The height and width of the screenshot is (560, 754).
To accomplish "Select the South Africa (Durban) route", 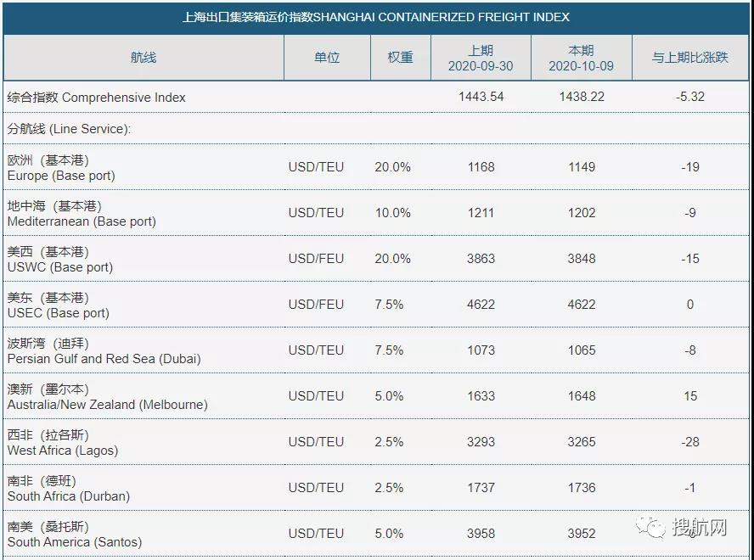I will tap(68, 489).
